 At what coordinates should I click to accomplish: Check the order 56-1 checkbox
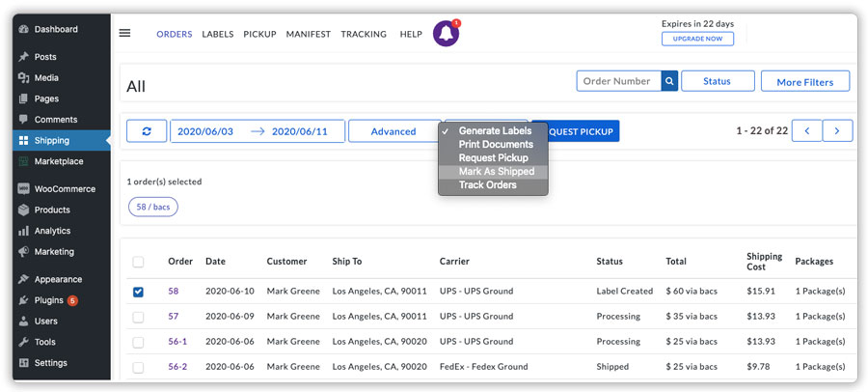[138, 342]
